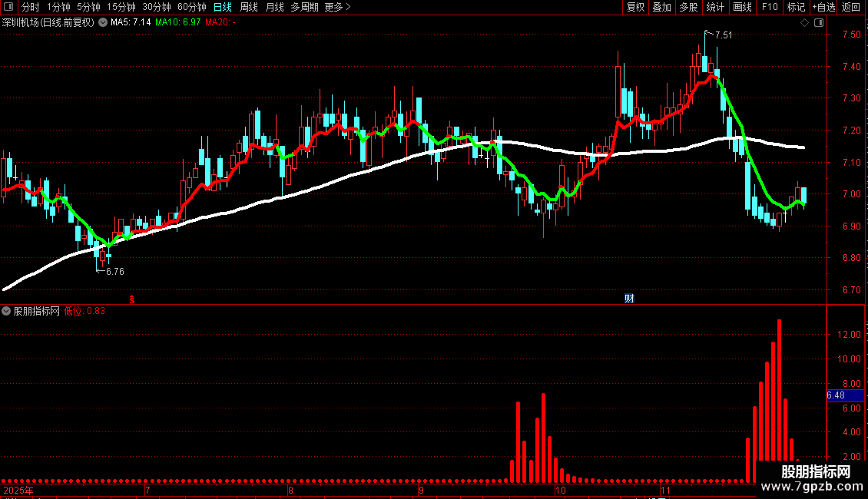This screenshot has height=499, width=868.
Task: Click the red S marker on timeline
Action: [132, 299]
